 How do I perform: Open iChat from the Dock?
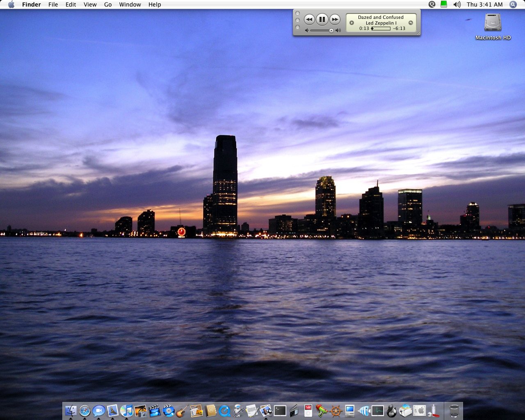[x=98, y=411]
